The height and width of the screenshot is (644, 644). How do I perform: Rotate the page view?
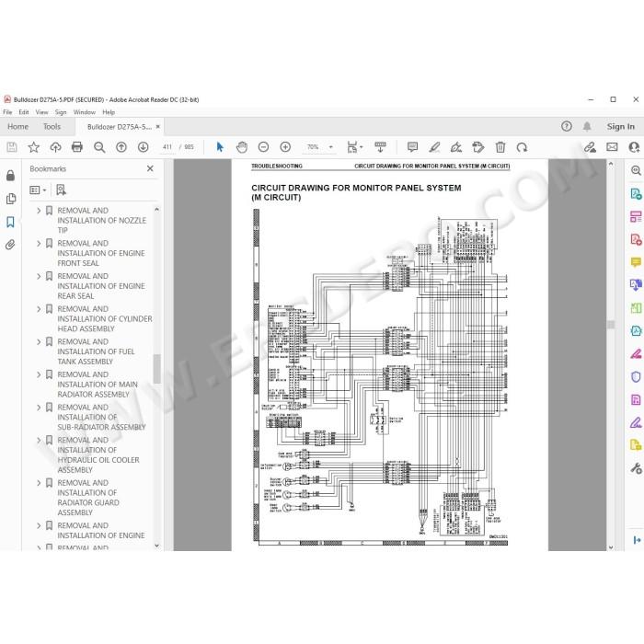click(522, 147)
